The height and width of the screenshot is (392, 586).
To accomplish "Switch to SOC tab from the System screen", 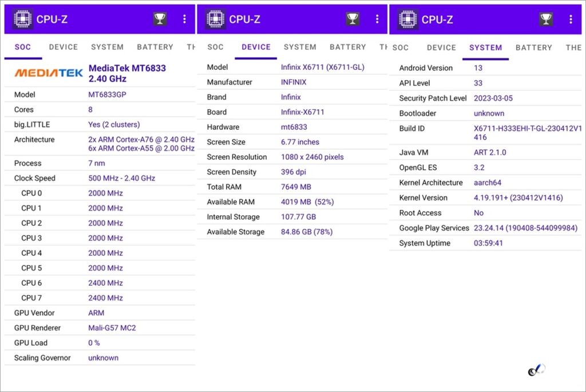I will point(401,47).
